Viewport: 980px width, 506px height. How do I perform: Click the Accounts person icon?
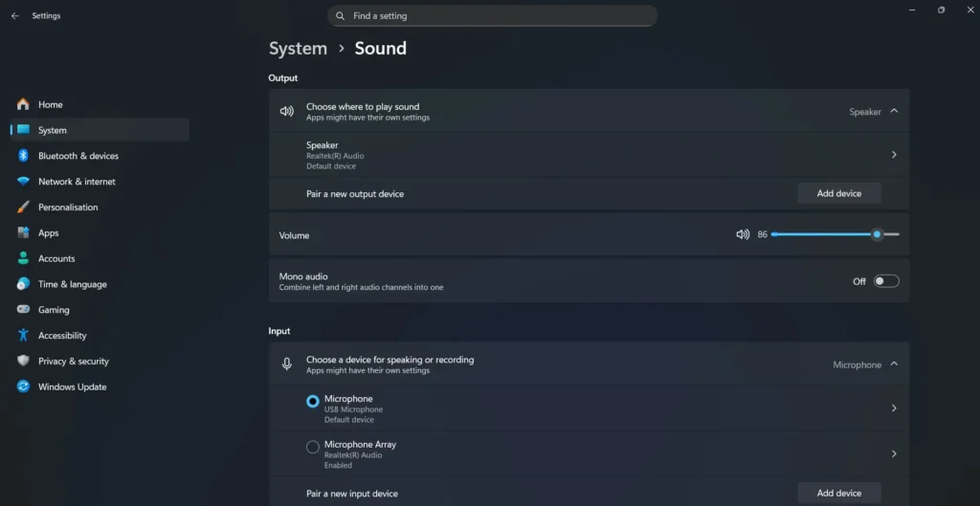(x=23, y=258)
